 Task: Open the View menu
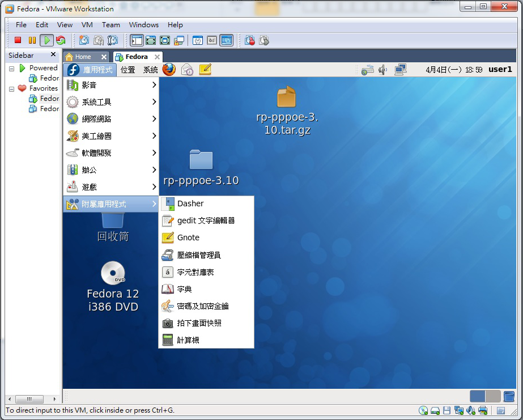tap(65, 25)
